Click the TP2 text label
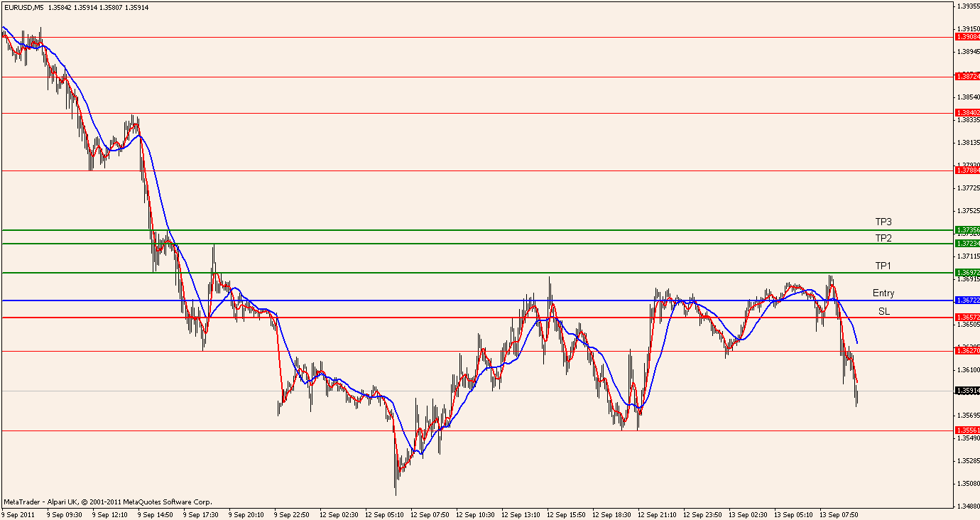This screenshot has width=980, height=520. (x=883, y=238)
